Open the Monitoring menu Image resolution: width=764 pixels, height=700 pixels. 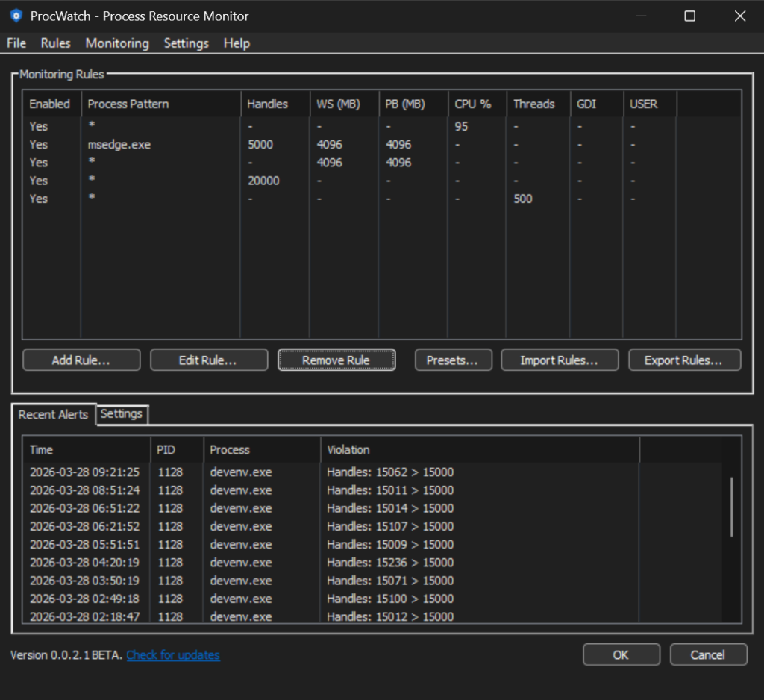(x=117, y=43)
